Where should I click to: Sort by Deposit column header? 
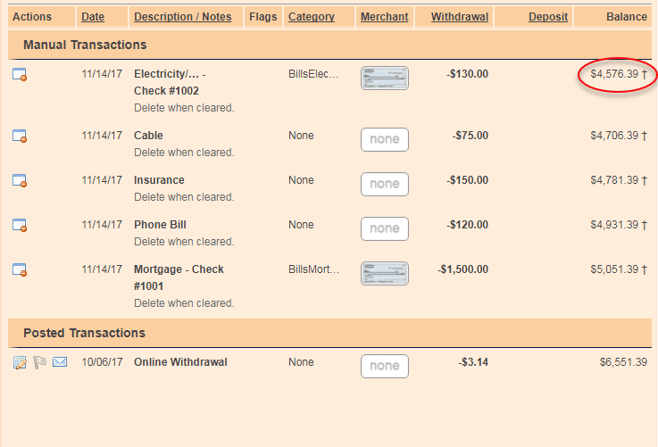(x=548, y=17)
